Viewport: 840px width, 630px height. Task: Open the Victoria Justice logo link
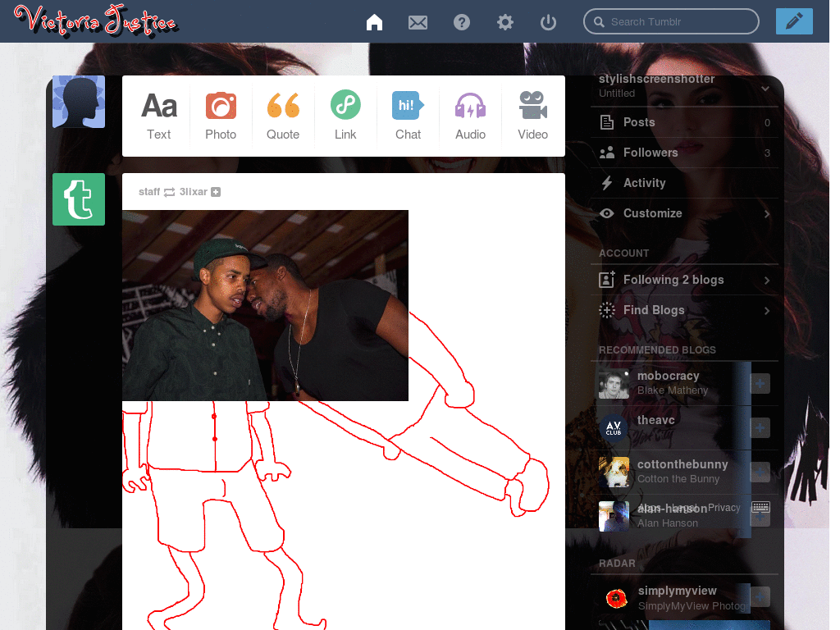[x=96, y=21]
